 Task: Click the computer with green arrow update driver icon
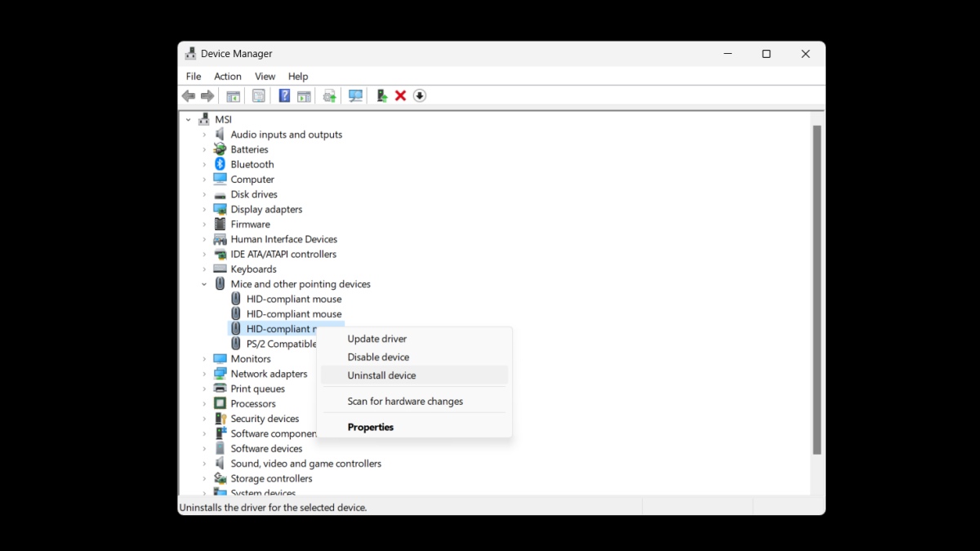tap(381, 96)
